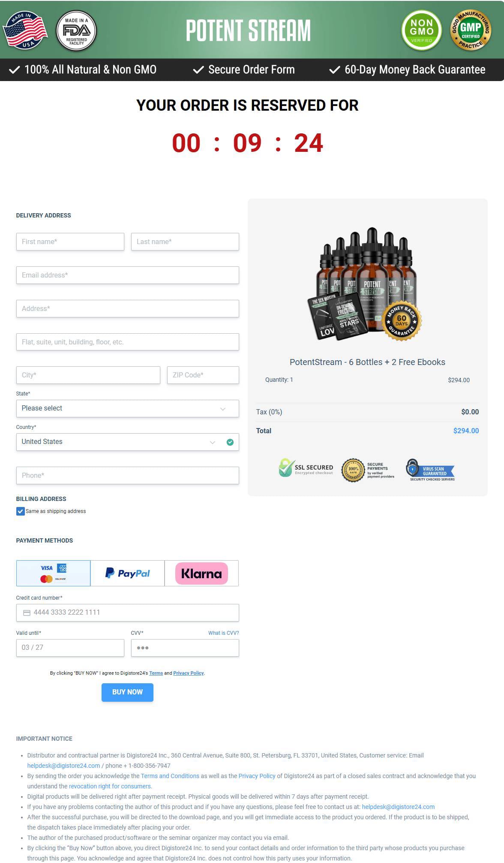Click the GMP Certified gold badge

point(471,30)
